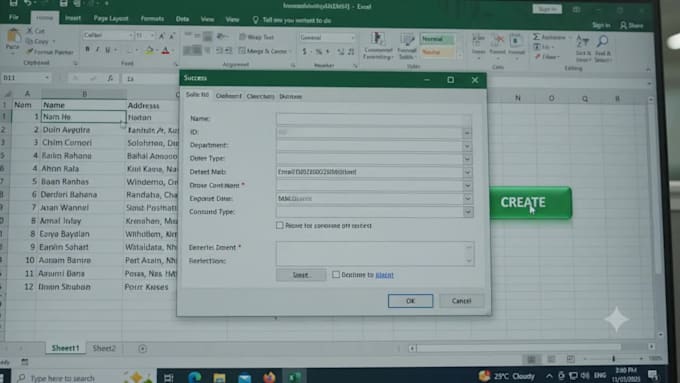680x383 pixels.
Task: Click the Save icon in quick access toolbar
Action: click(13, 3)
